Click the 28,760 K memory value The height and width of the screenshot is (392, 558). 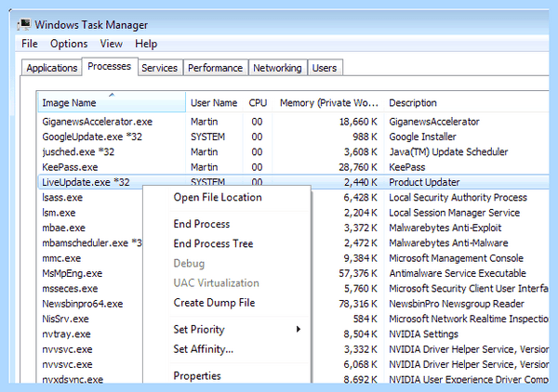tap(358, 167)
